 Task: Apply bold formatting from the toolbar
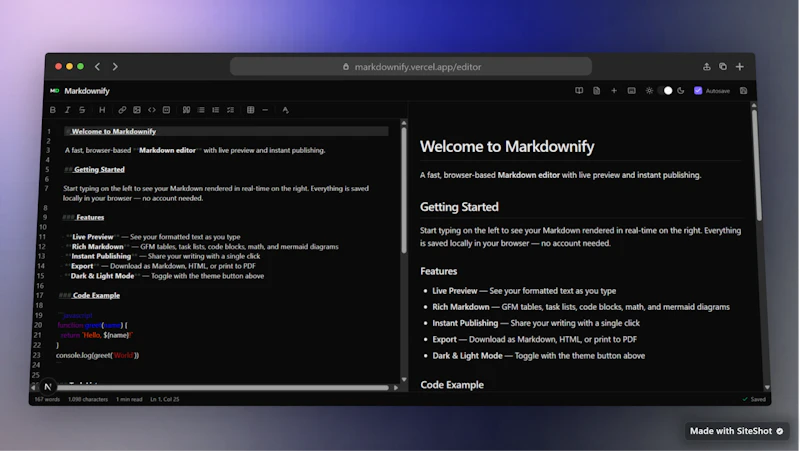pos(53,110)
